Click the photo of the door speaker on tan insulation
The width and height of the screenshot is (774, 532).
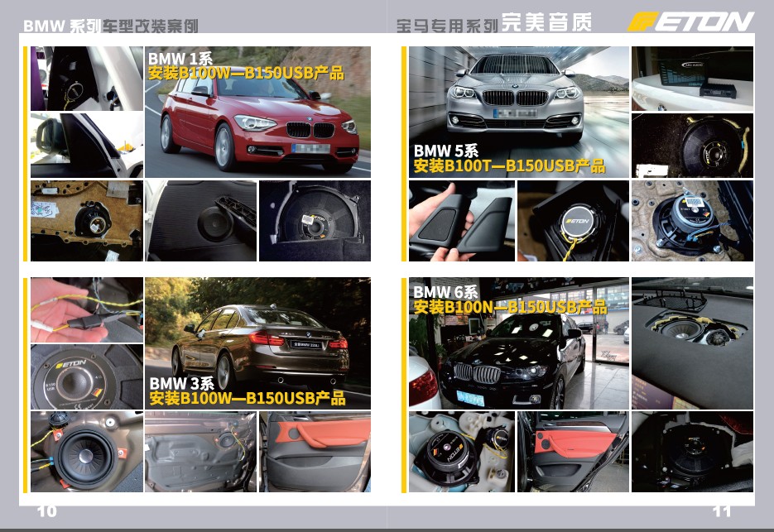point(87,221)
